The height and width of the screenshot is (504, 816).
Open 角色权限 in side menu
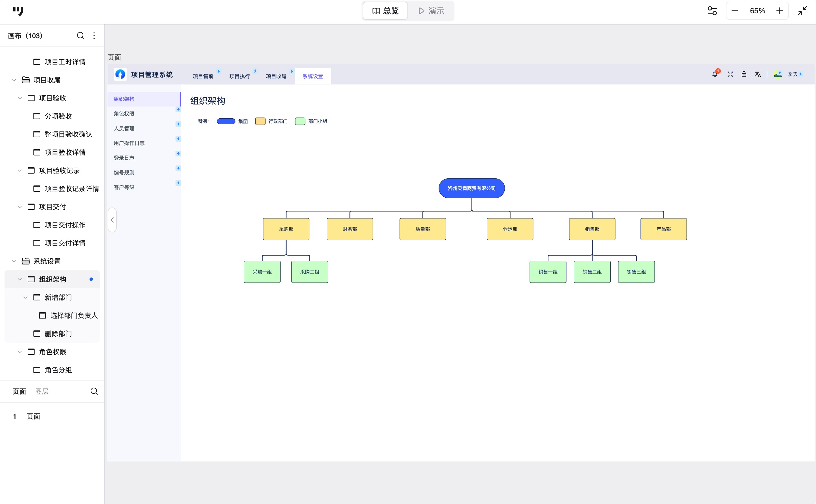click(144, 114)
